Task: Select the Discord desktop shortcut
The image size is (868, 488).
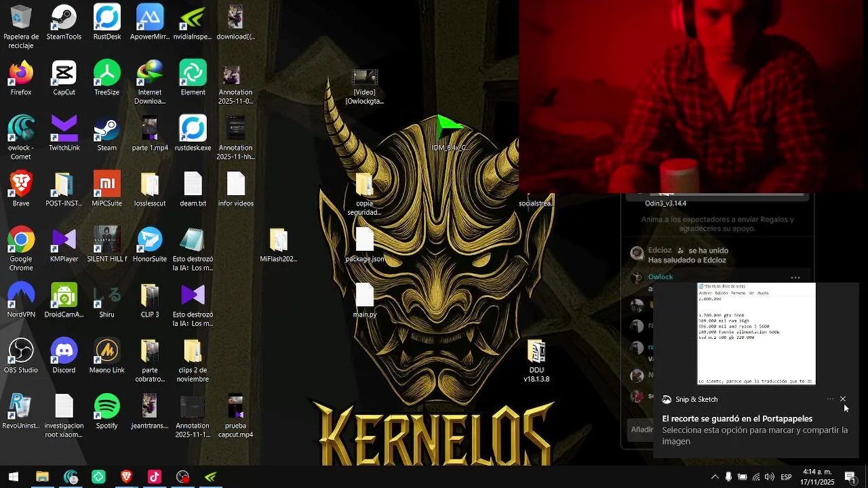Action: pyautogui.click(x=64, y=356)
